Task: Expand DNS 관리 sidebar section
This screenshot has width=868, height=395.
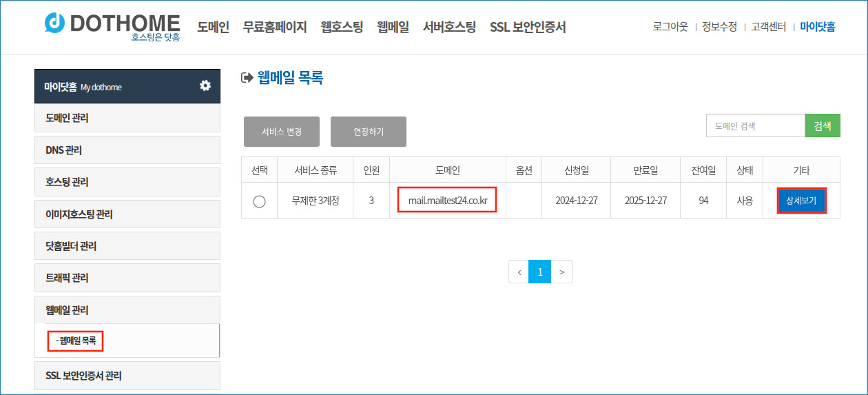Action: click(x=127, y=150)
